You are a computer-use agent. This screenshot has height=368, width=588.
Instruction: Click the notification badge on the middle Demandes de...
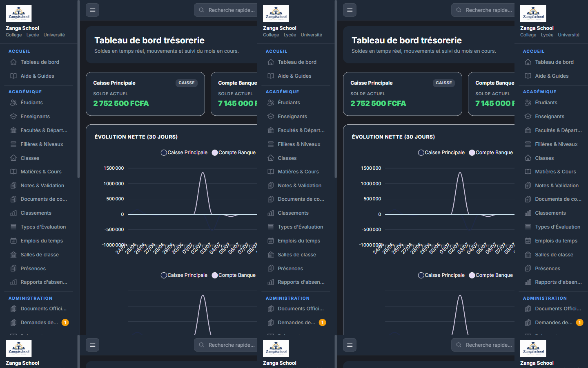322,323
